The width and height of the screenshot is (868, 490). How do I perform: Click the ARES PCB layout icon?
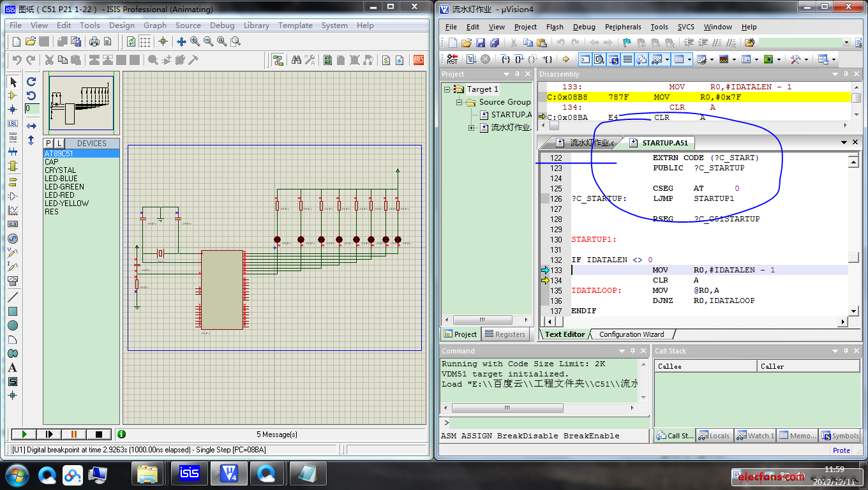coord(418,60)
